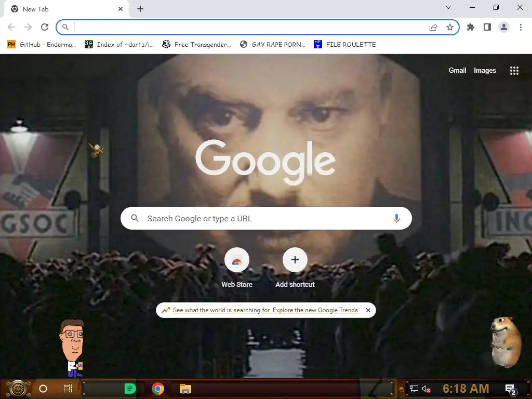Image resolution: width=532 pixels, height=399 pixels.
Task: Start voice search with the microphone icon
Action: [x=396, y=218]
